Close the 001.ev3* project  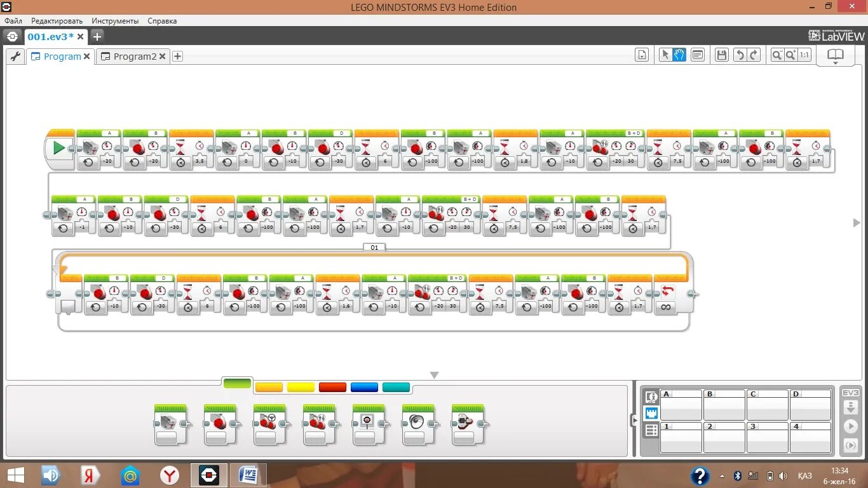(x=81, y=36)
